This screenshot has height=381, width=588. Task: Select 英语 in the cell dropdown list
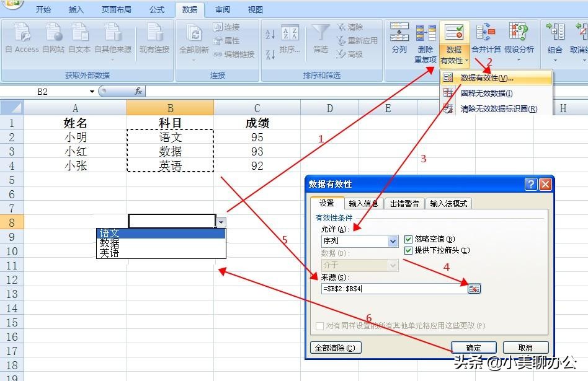click(x=161, y=253)
